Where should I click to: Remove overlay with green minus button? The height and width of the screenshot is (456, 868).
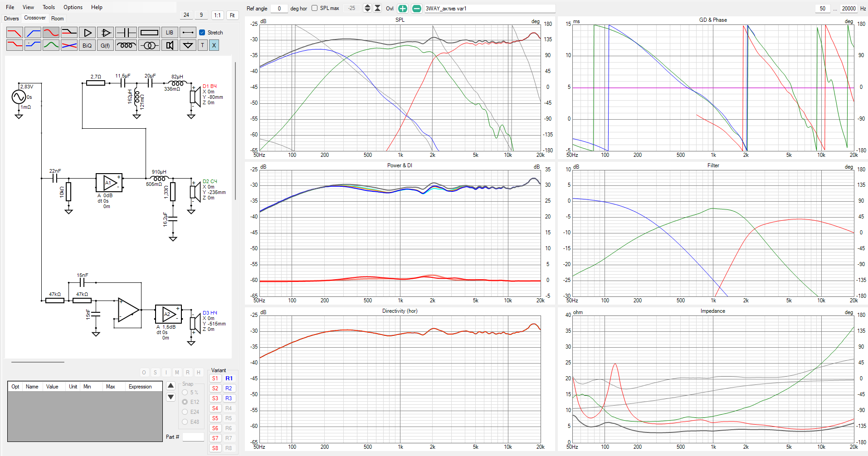[417, 9]
